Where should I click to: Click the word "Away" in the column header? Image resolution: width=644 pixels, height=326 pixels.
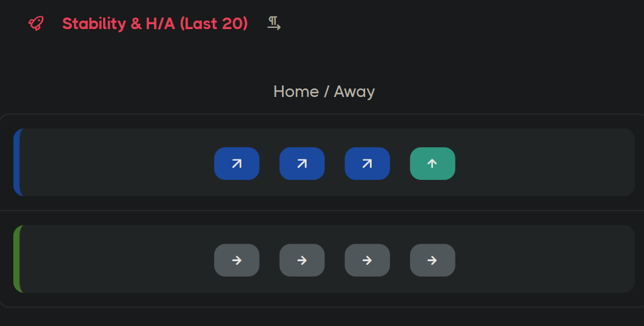[354, 91]
